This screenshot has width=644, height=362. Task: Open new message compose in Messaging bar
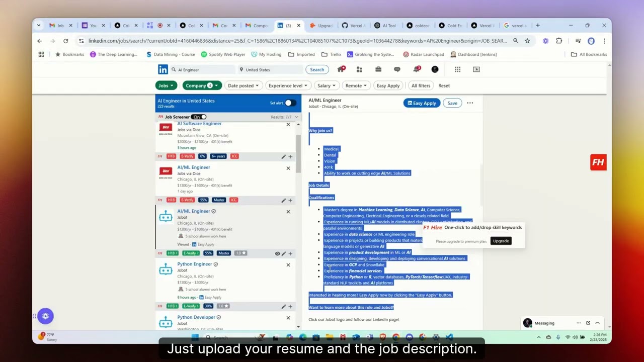[588, 323]
